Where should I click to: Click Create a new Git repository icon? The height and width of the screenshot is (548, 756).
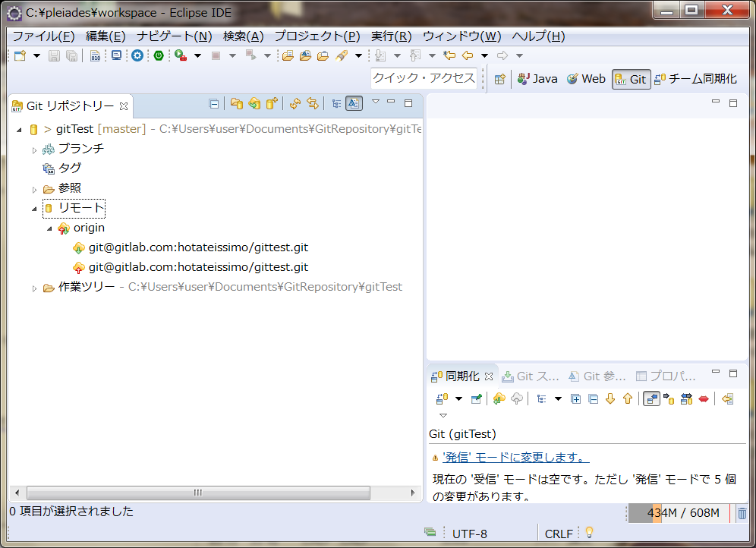click(272, 104)
